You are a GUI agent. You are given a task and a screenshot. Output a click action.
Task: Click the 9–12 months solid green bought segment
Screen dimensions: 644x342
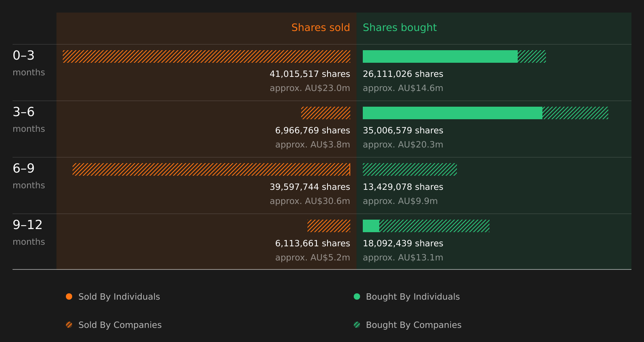pos(371,226)
